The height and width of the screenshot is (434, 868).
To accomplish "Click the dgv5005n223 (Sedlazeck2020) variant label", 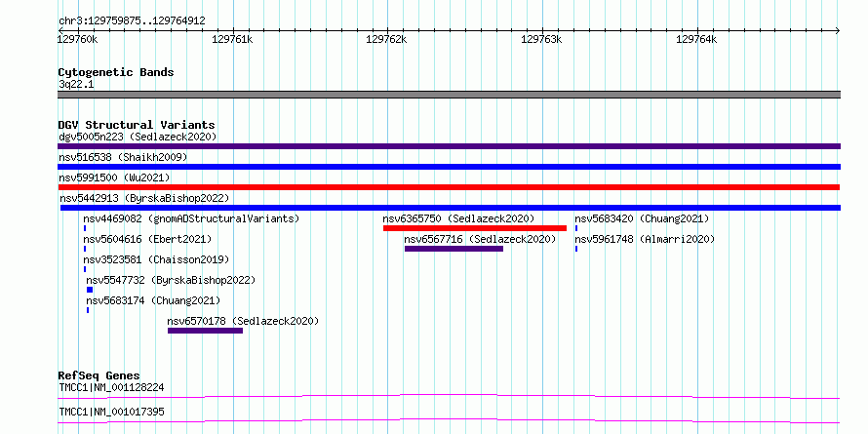I will 138,137.
